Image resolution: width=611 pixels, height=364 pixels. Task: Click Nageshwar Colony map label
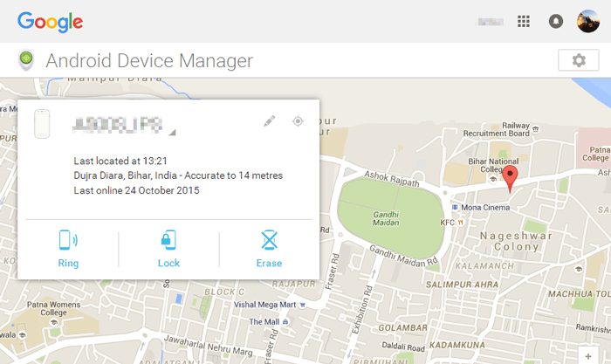pos(517,241)
